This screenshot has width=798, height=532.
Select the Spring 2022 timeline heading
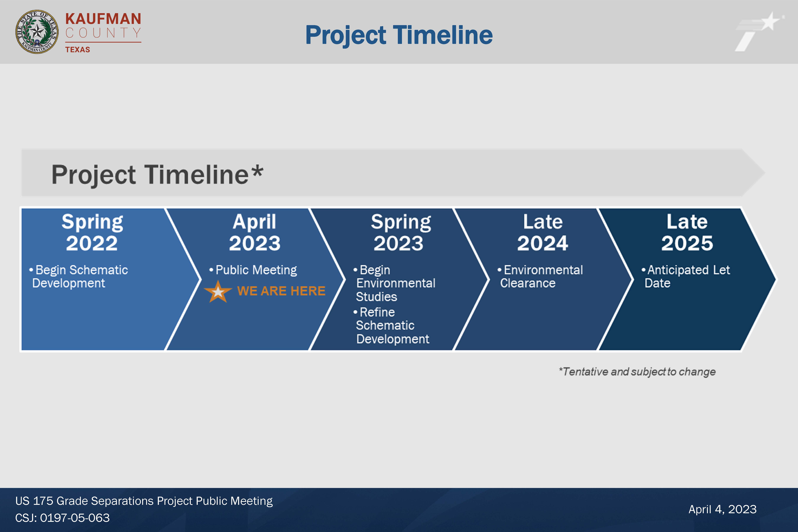click(92, 232)
